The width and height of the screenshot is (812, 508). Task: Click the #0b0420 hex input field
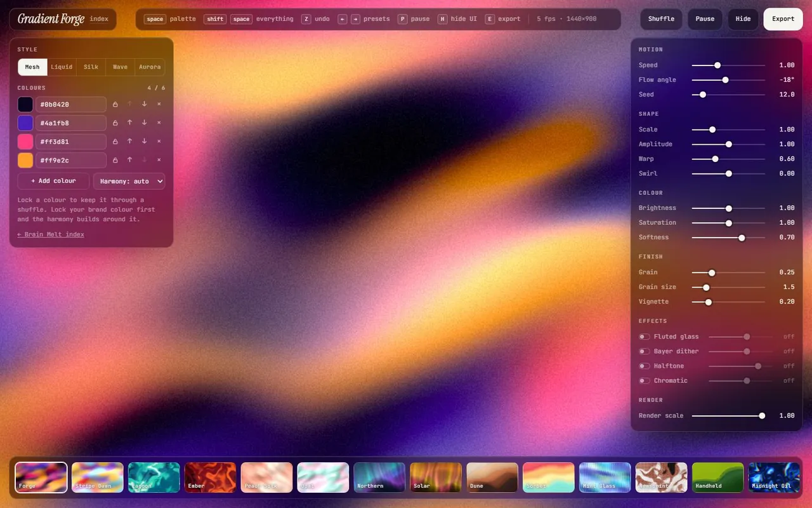click(x=71, y=104)
